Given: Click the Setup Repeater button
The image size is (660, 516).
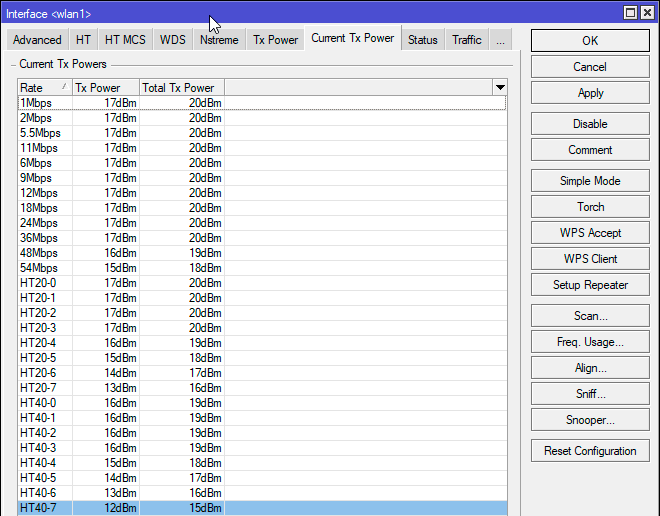Looking at the screenshot, I should pyautogui.click(x=590, y=285).
